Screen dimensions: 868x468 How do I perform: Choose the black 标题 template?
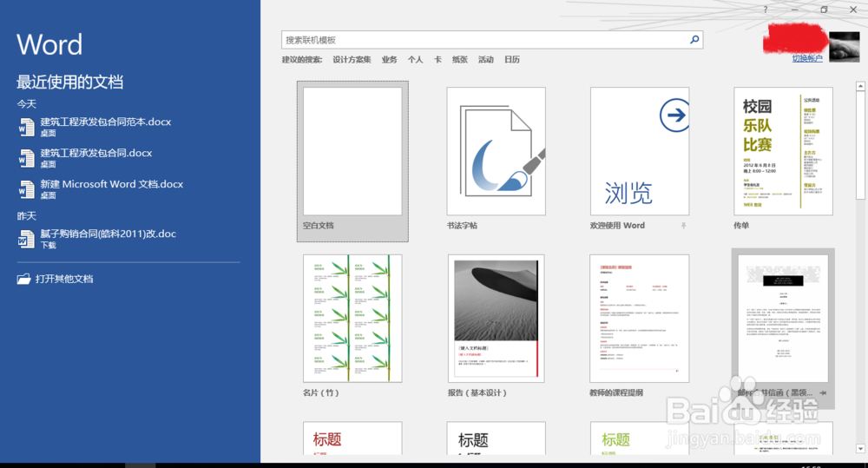coord(496,438)
